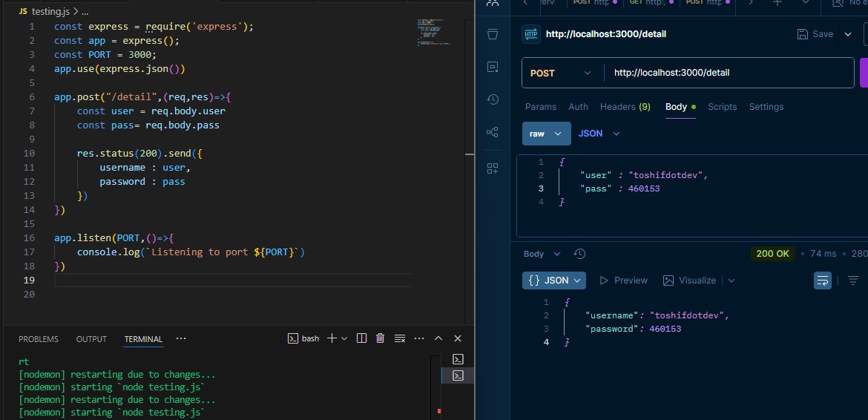Click the 74 ms response time
This screenshot has height=420, width=868.
tap(823, 254)
